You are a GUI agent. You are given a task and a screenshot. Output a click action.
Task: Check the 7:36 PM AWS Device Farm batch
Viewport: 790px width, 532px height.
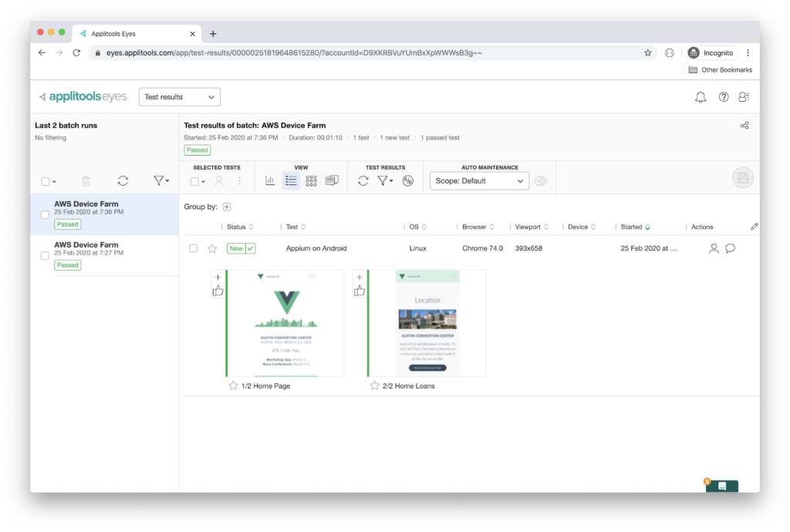click(45, 214)
